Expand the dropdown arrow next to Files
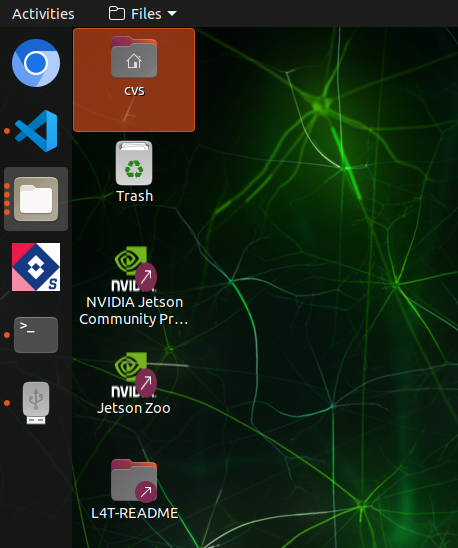Image resolution: width=458 pixels, height=548 pixels. click(172, 14)
